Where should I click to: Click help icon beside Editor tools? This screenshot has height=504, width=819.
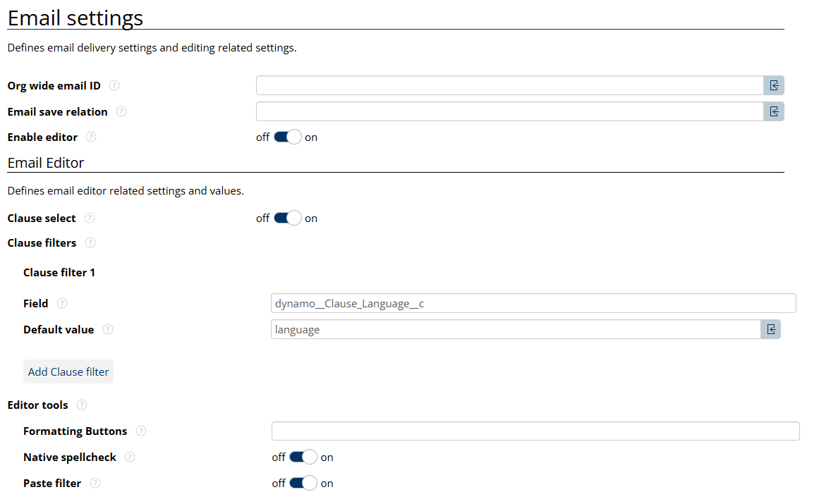tap(82, 405)
